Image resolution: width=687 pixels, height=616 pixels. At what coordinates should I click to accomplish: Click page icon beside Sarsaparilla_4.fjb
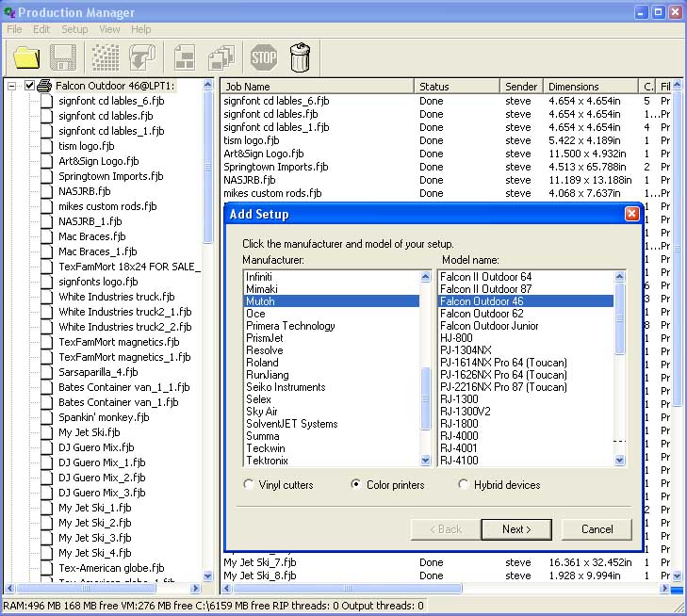[46, 372]
